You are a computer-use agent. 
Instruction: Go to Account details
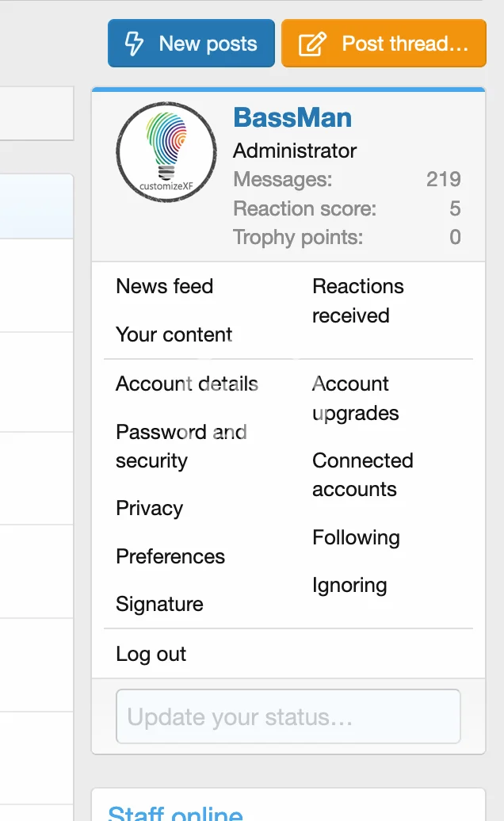(187, 384)
